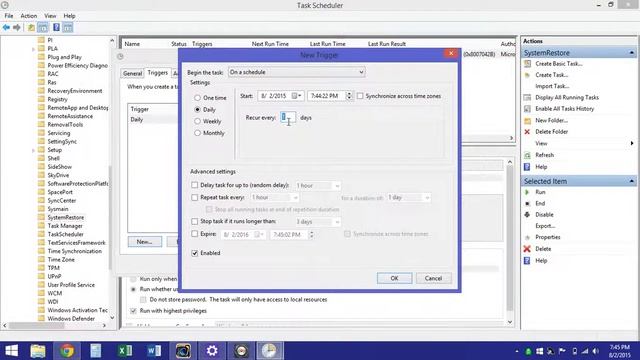Open the gear settings app on taskbar

[x=212, y=351]
